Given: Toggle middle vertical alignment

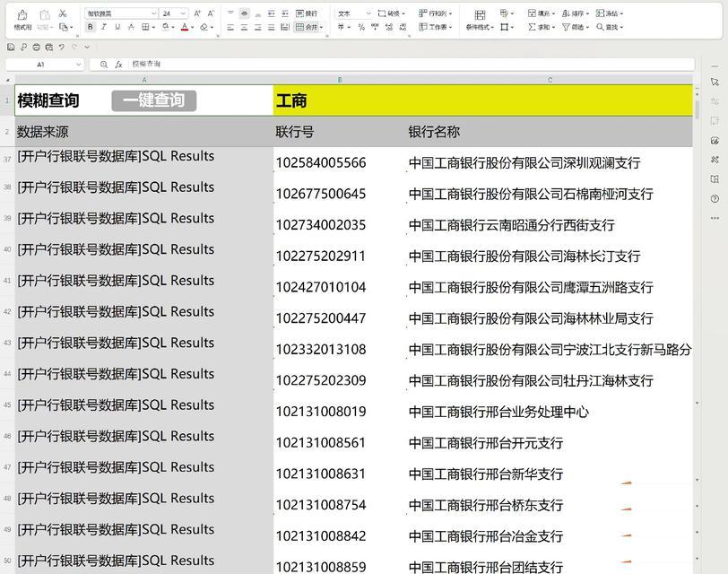Looking at the screenshot, I should (x=244, y=13).
